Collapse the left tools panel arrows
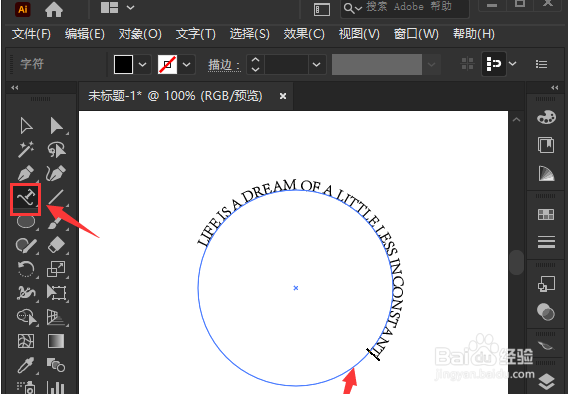The width and height of the screenshot is (568, 394). click(14, 88)
